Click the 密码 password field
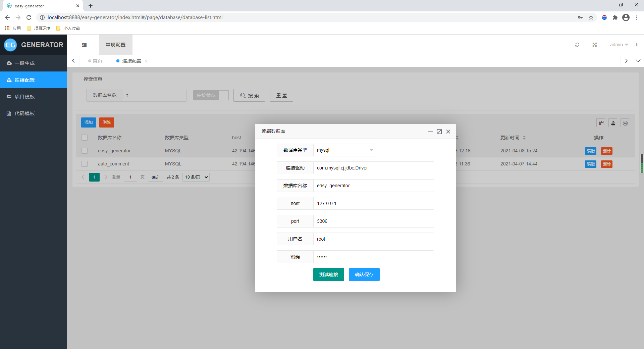The height and width of the screenshot is (349, 644). click(x=374, y=257)
